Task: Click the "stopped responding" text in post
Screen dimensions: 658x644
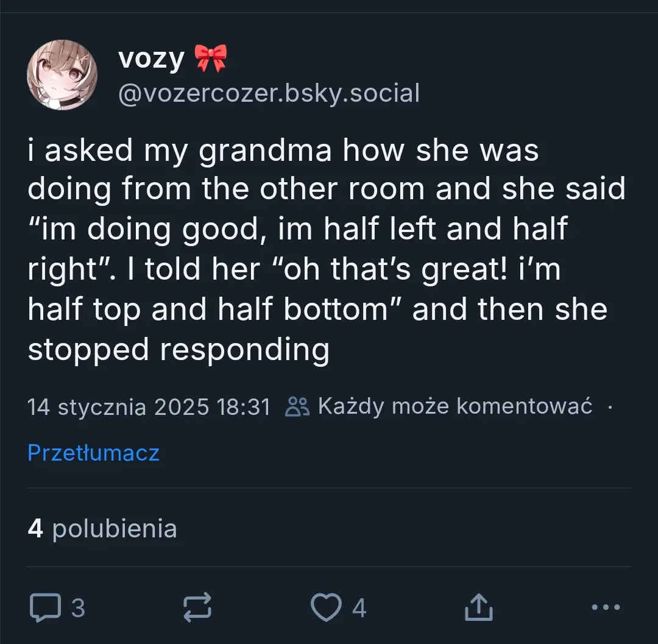Action: 179,350
